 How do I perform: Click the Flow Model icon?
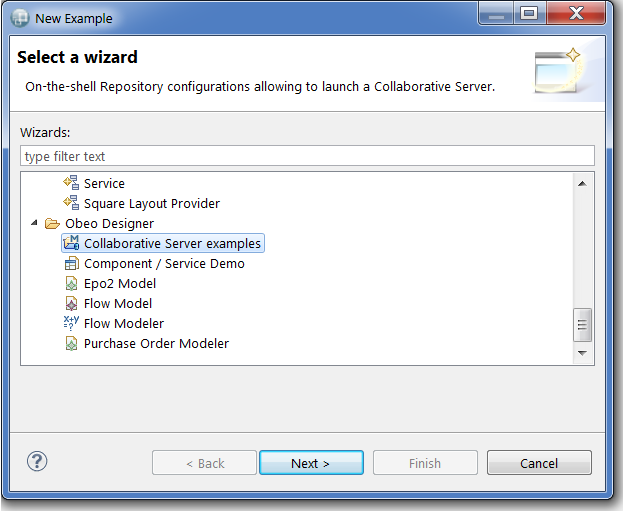coord(70,303)
